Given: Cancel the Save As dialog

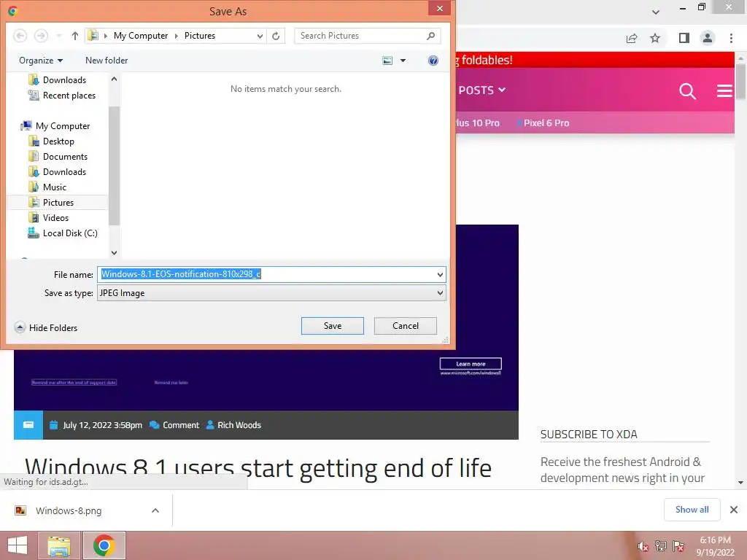Looking at the screenshot, I should click(x=406, y=326).
